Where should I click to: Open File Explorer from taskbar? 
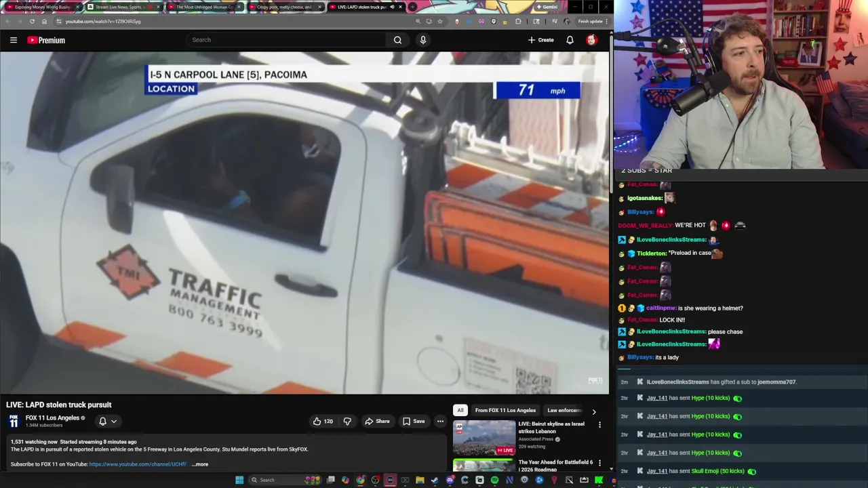click(x=420, y=480)
